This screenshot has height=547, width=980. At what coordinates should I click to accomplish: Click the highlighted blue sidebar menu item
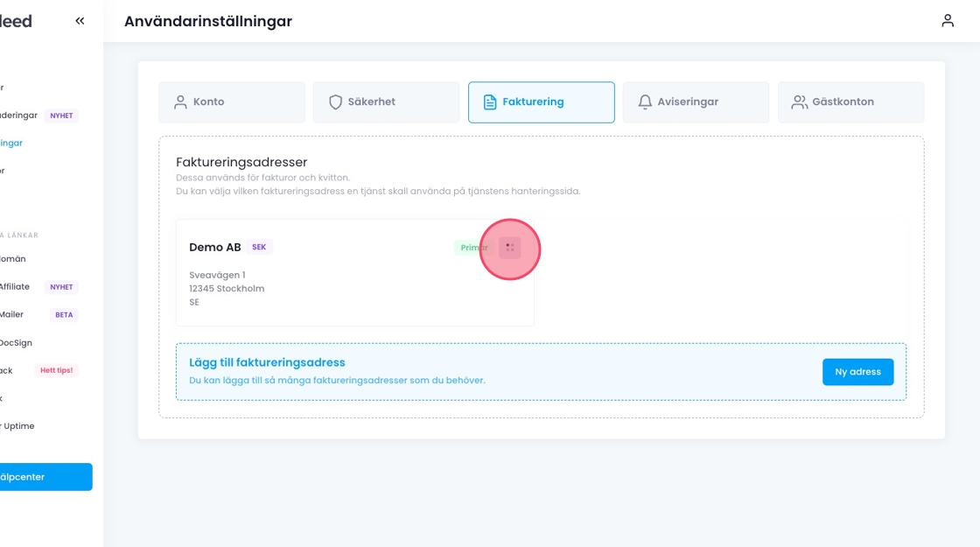(x=12, y=143)
